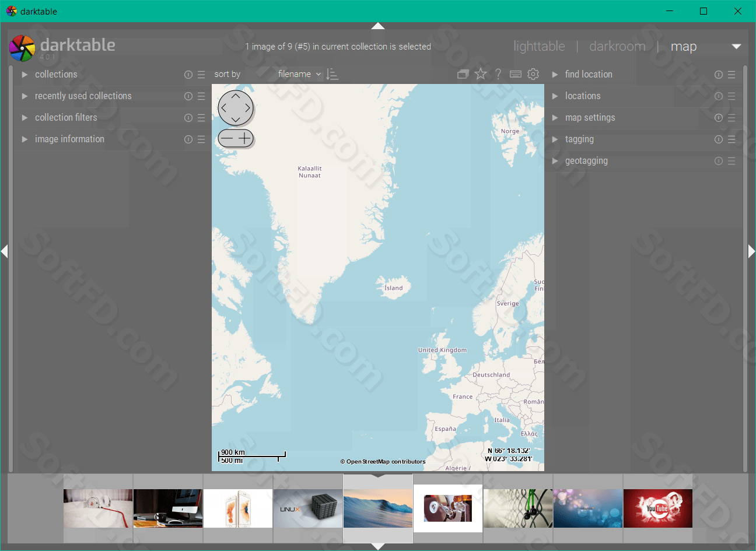Screen dimensions: 756x551
Task: Select the fence with earphones thumbnail
Action: pyautogui.click(x=518, y=508)
